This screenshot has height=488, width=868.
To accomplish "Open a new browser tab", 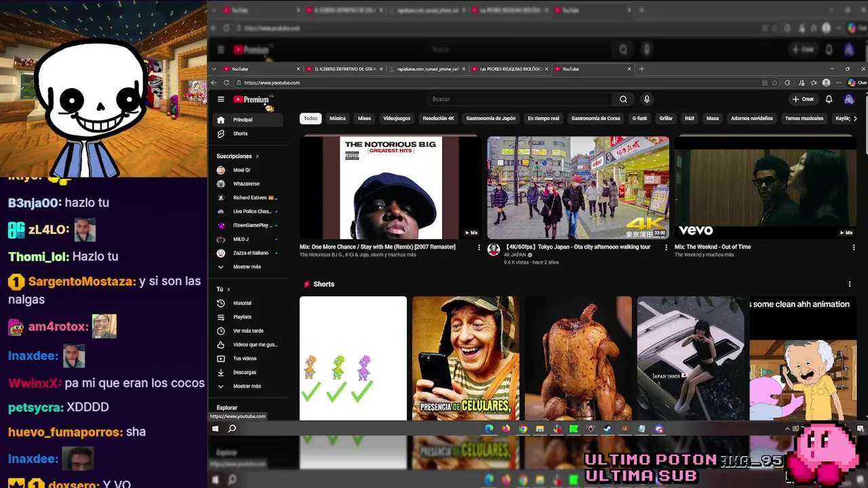I will coord(642,69).
